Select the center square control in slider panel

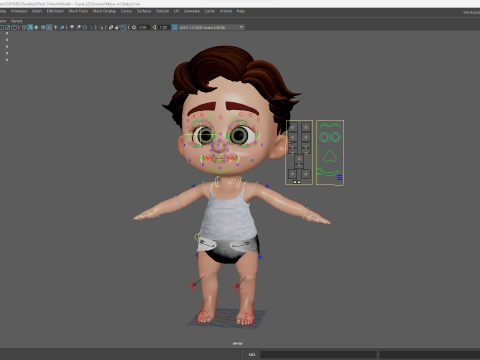click(299, 159)
